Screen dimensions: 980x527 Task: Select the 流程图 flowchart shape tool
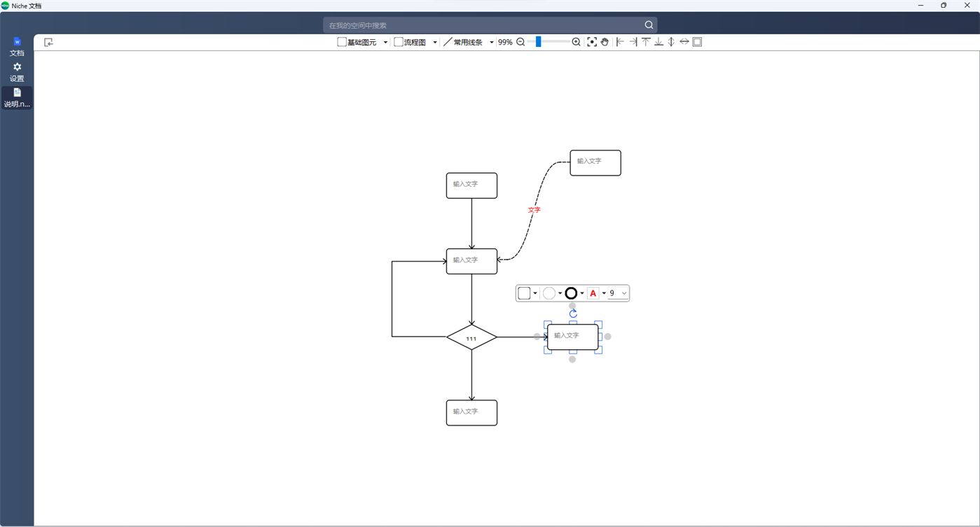pyautogui.click(x=411, y=41)
